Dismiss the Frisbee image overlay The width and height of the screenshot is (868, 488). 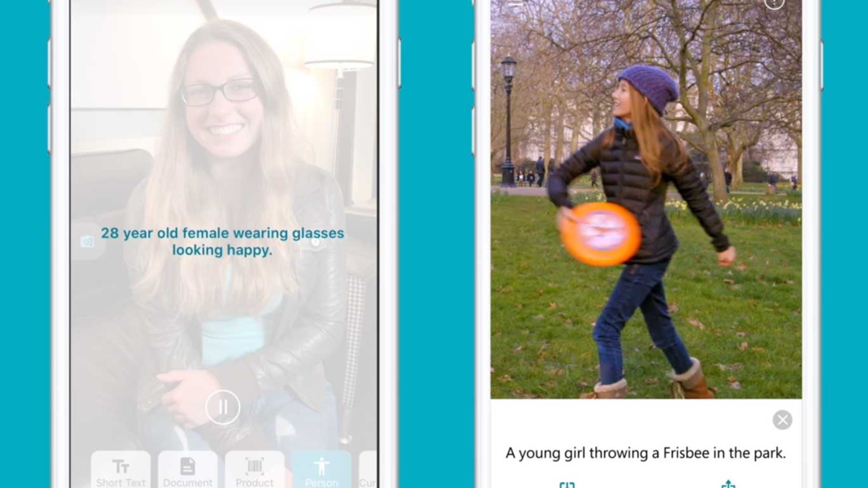coord(783,419)
